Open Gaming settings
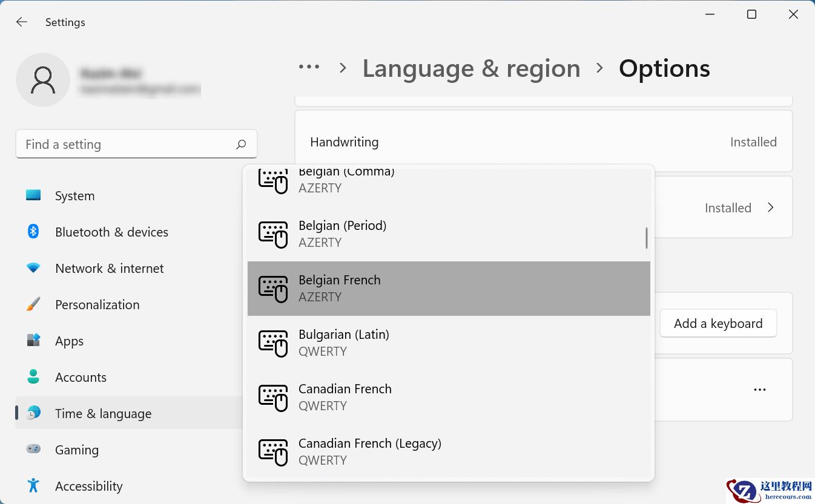The width and height of the screenshot is (815, 504). [x=76, y=450]
